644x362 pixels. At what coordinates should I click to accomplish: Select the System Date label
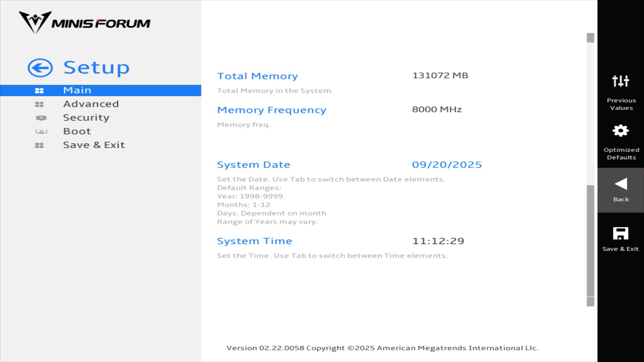pos(254,165)
